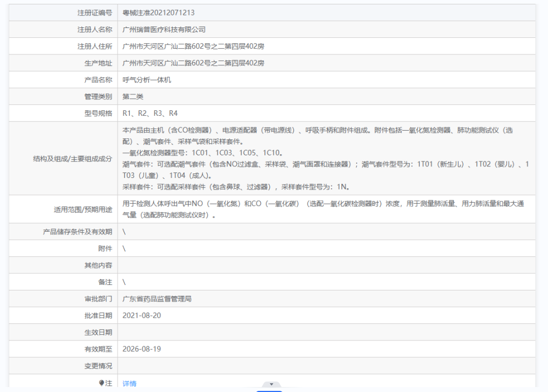Image resolution: width=548 pixels, height=392 pixels.
Task: Click the 审批部门 label
Action: point(98,299)
